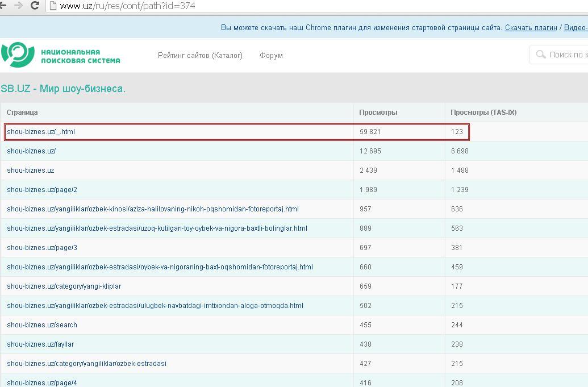
Task: Click the National Search System logo
Action: coord(60,55)
